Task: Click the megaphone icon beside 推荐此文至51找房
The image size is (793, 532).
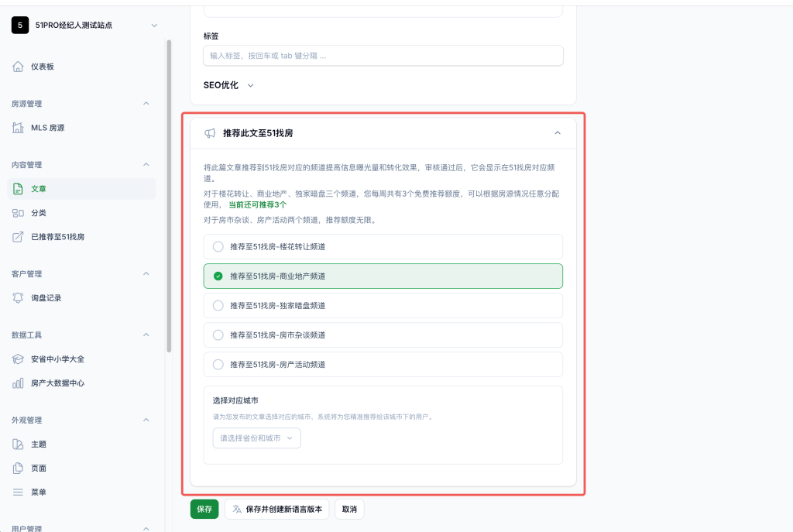Action: click(210, 133)
